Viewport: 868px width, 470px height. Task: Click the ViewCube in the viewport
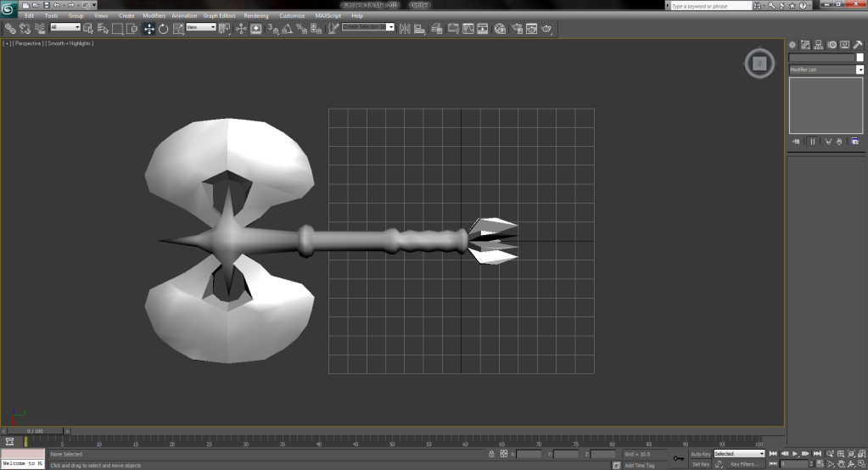pos(759,63)
